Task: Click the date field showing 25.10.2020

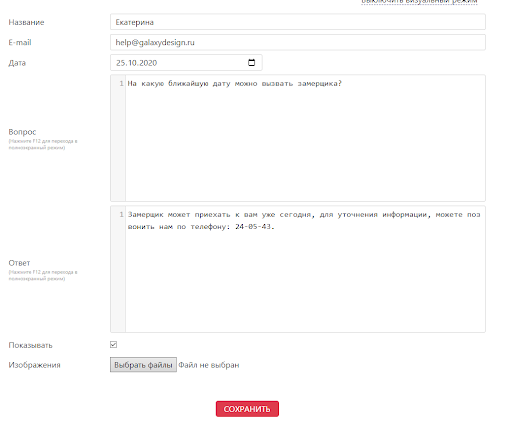Action: pyautogui.click(x=186, y=63)
